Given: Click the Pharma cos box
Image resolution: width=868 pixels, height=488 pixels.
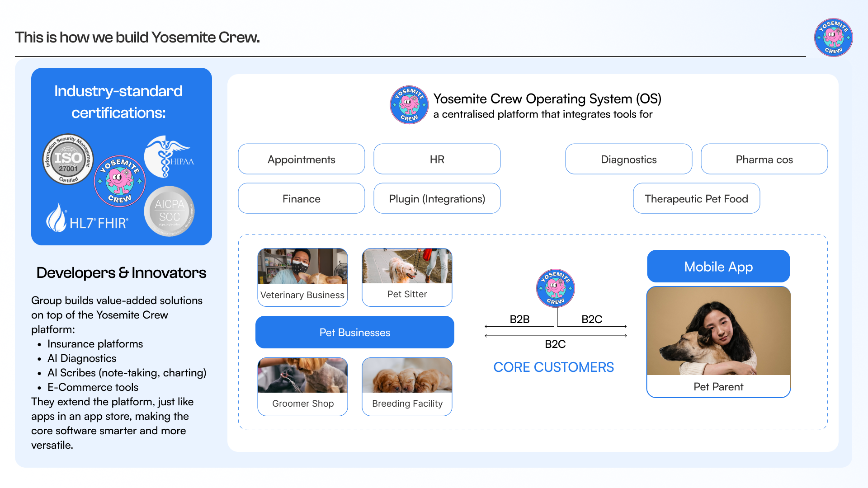Looking at the screenshot, I should click(764, 159).
